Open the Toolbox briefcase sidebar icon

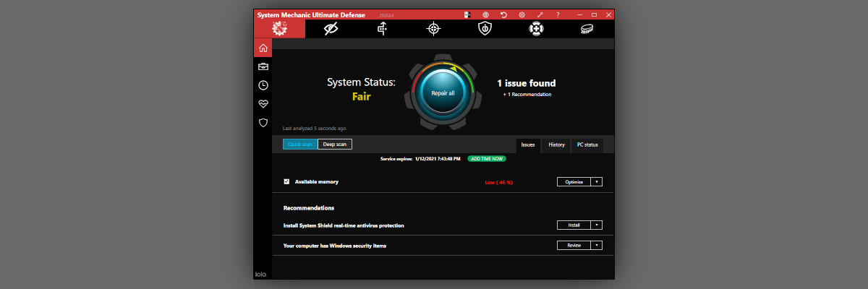[263, 66]
